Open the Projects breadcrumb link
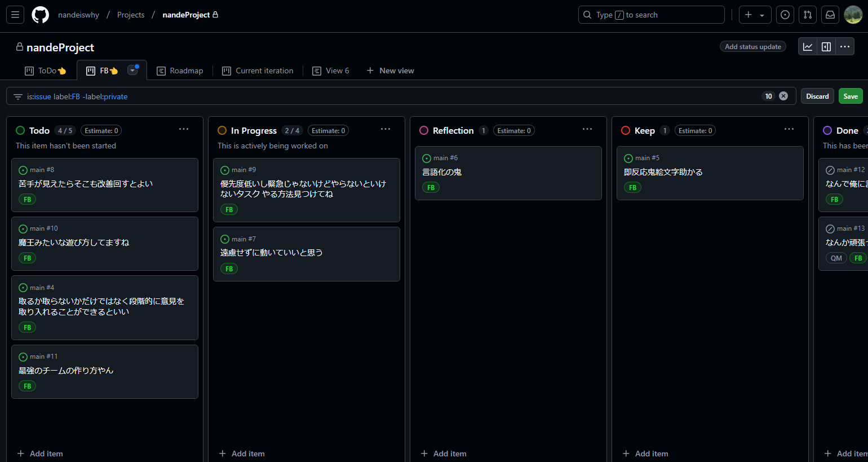This screenshot has width=868, height=462. (x=131, y=15)
